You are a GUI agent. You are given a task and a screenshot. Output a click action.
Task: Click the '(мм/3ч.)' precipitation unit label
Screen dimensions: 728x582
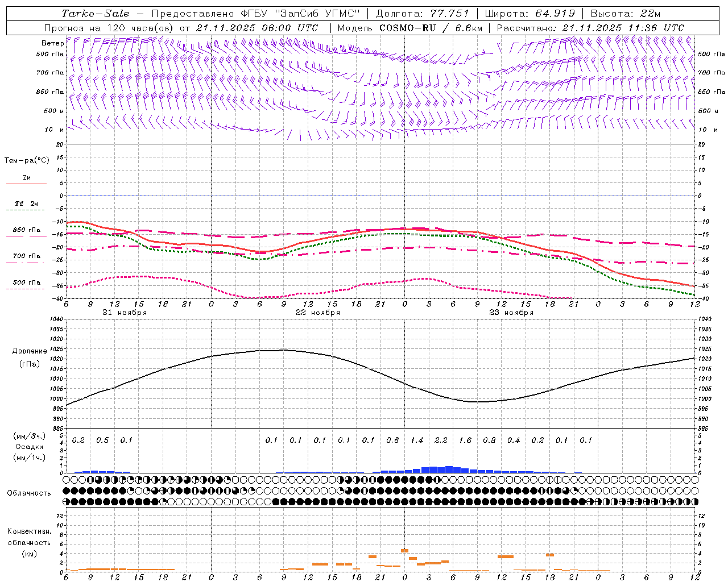(30, 436)
